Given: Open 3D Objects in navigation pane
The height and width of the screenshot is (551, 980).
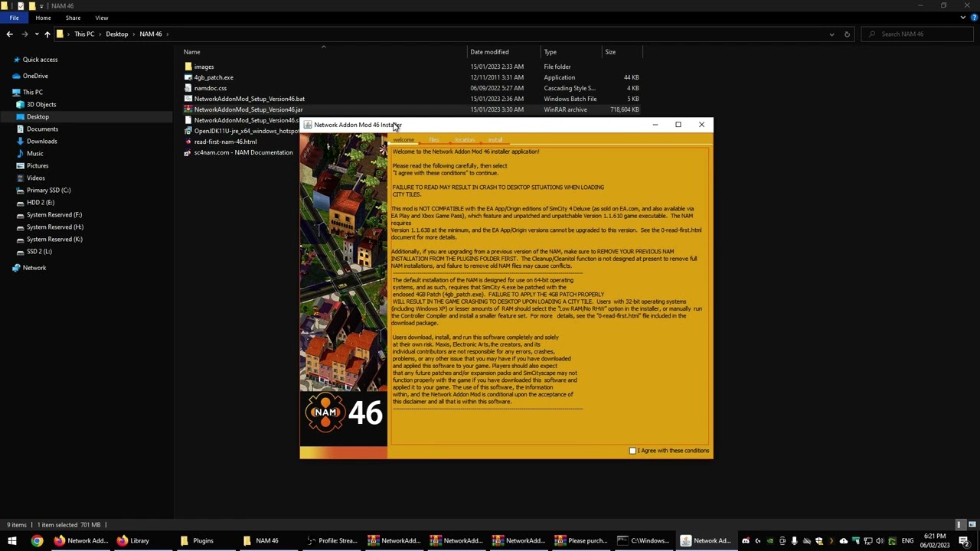Looking at the screenshot, I should 41,104.
